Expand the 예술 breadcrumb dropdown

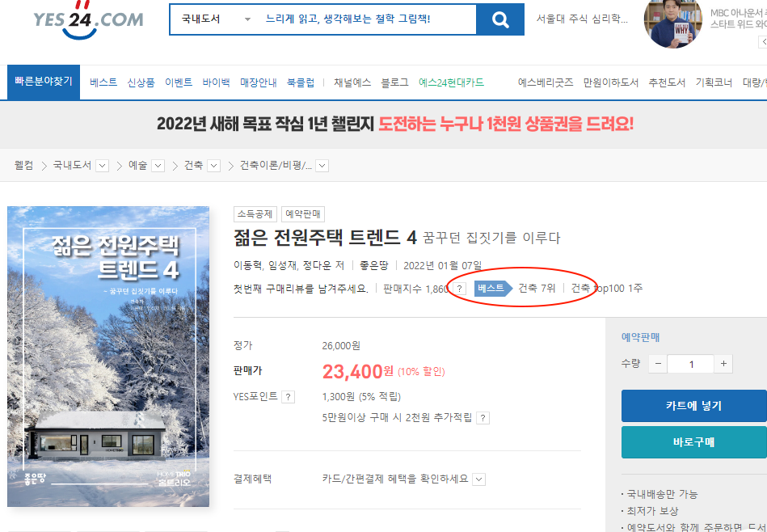pos(158,166)
